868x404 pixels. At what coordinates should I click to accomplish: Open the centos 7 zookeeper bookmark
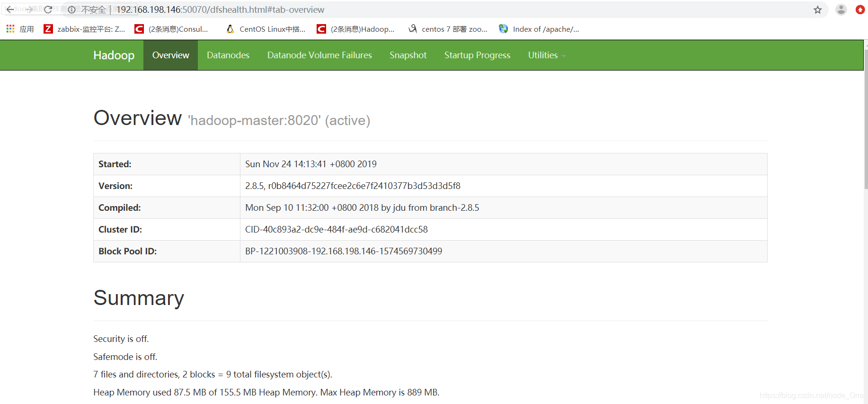click(x=448, y=29)
